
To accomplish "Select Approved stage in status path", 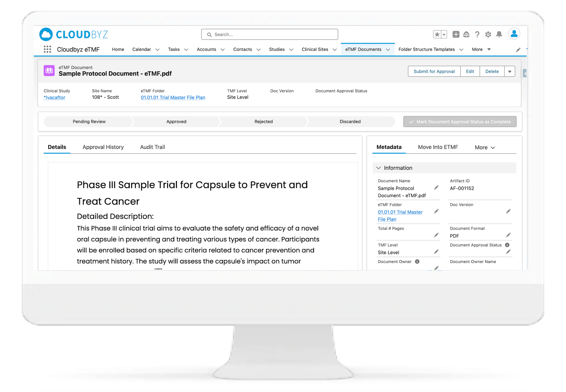I will point(176,121).
